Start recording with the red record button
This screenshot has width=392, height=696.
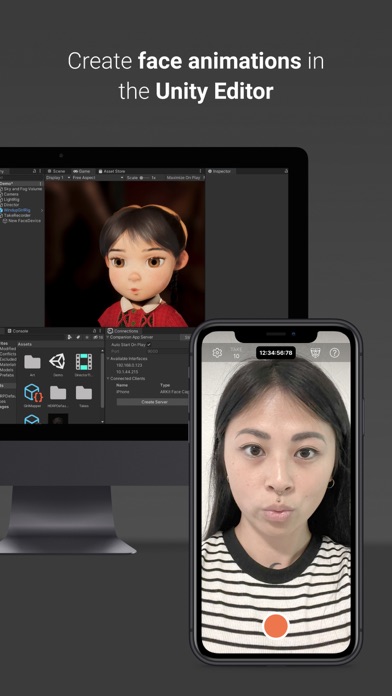click(x=276, y=626)
